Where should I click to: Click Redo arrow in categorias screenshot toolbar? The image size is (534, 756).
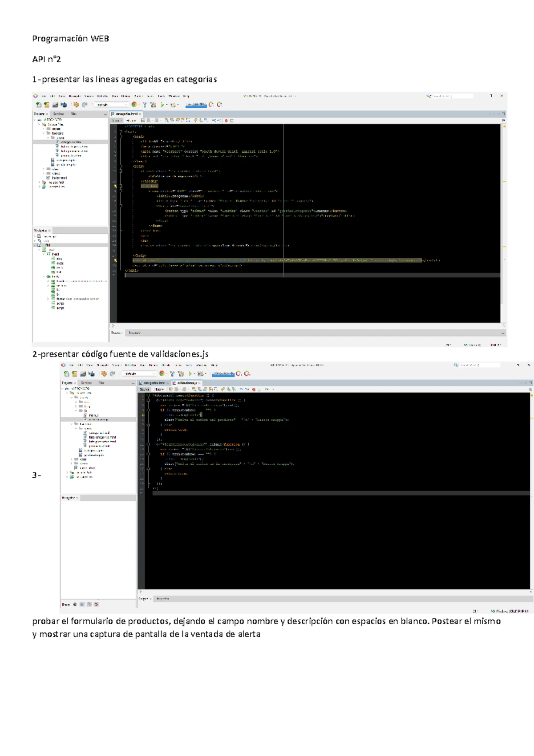[x=85, y=105]
